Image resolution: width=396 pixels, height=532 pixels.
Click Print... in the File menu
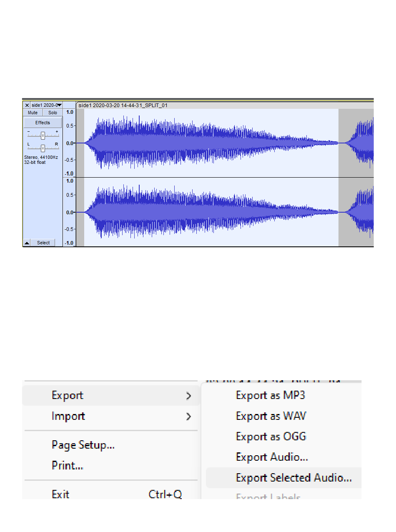(68, 465)
